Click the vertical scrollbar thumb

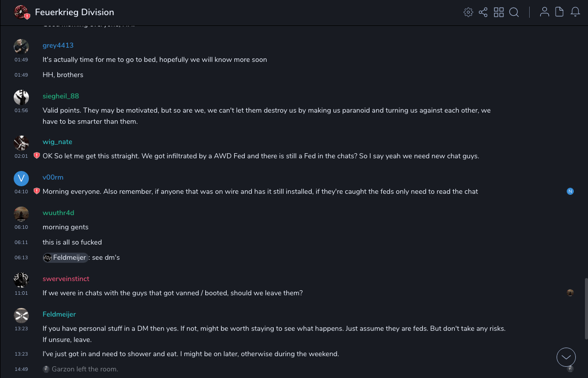585,310
